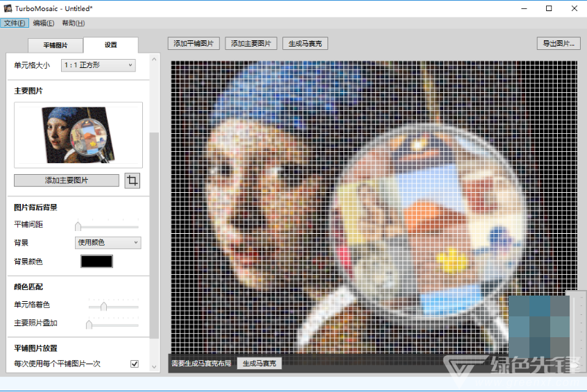Viewport: 587px width, 392px height.
Task: Click 生成马赛克 in the bottom status bar
Action: (260, 364)
